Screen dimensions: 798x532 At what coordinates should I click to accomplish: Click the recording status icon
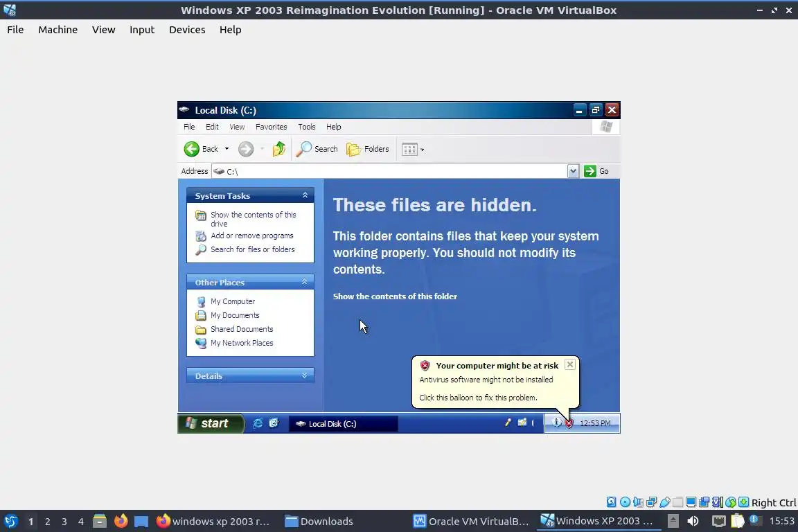tap(704, 502)
